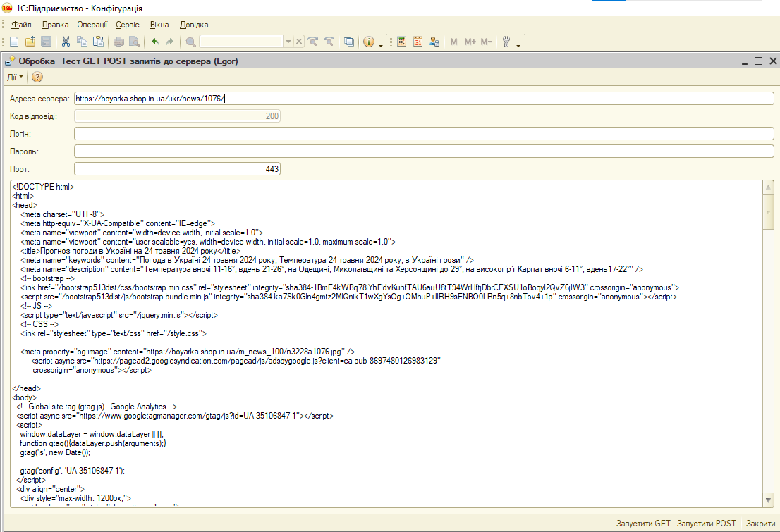Image resolution: width=780 pixels, height=532 pixels.
Task: Click the Адреса сервера address field
Action: click(424, 99)
